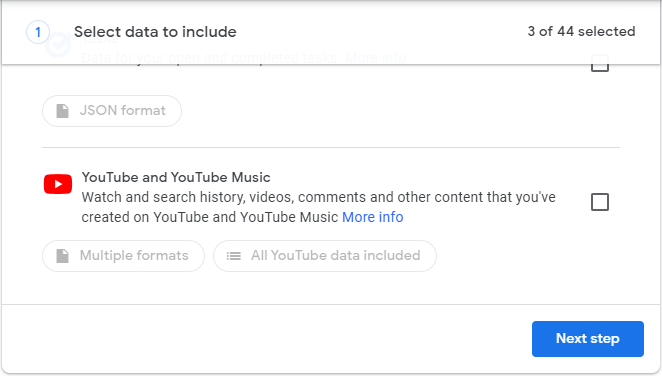Click the file icon in JSON format chip

62,111
